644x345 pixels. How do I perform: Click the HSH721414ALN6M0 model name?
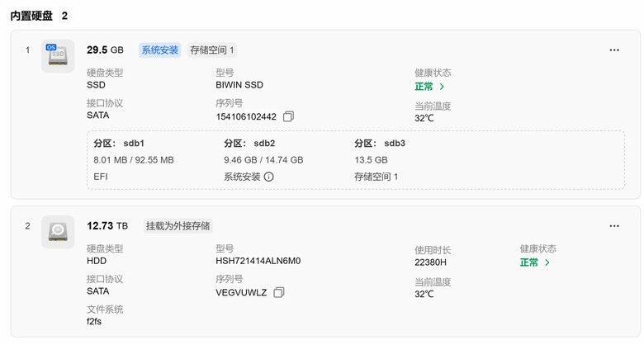258,261
